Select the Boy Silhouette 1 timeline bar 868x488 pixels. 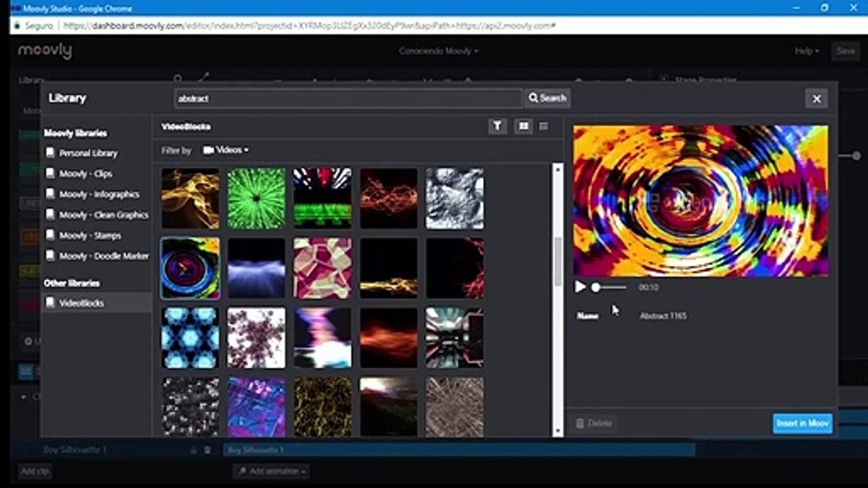point(459,450)
